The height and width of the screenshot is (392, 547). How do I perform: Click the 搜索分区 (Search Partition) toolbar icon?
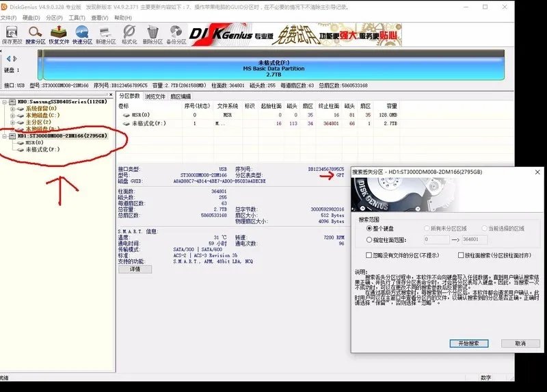tap(36, 34)
